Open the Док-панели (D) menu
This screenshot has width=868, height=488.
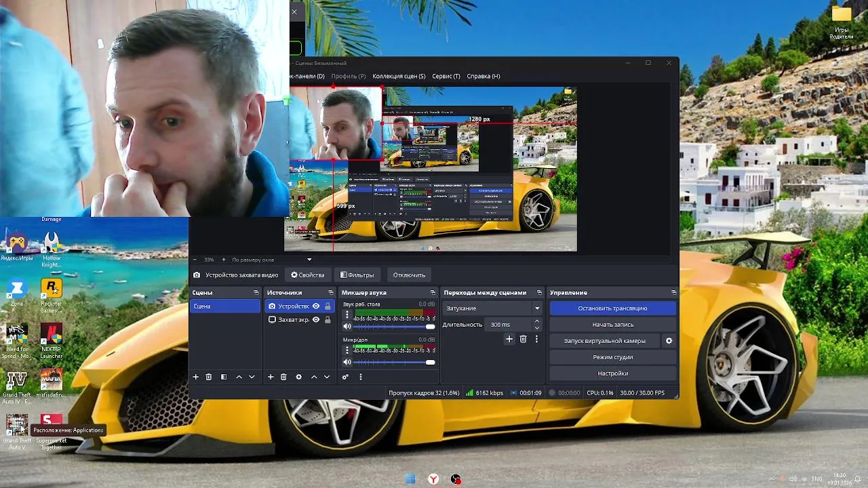tap(307, 76)
